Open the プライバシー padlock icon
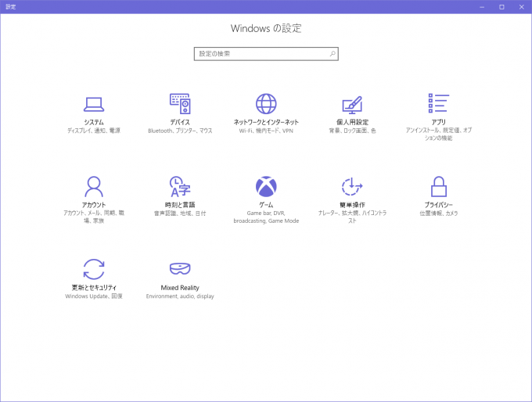The width and height of the screenshot is (532, 402). tap(438, 187)
